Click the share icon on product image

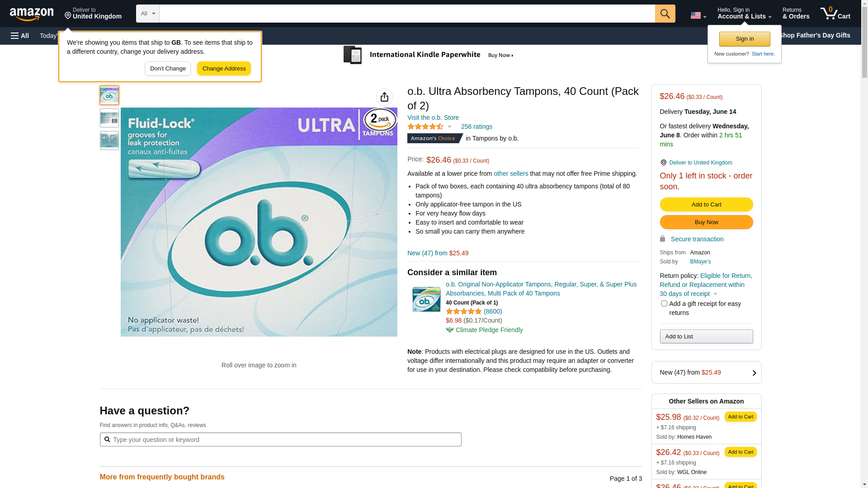(x=384, y=97)
